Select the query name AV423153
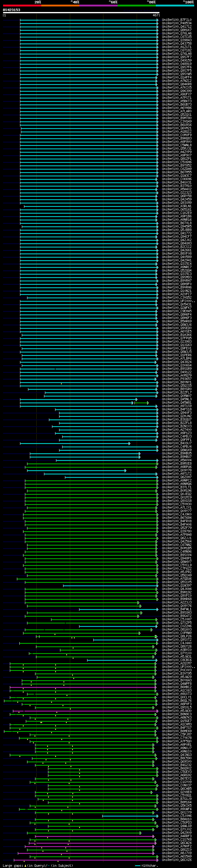197x868 pixels. 11,10
